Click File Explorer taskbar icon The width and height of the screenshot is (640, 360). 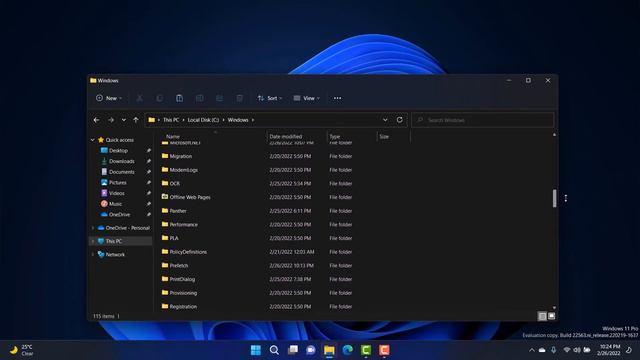329,350
